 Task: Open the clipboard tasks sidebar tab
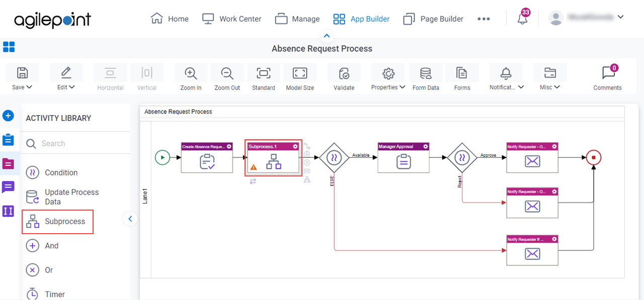point(8,139)
